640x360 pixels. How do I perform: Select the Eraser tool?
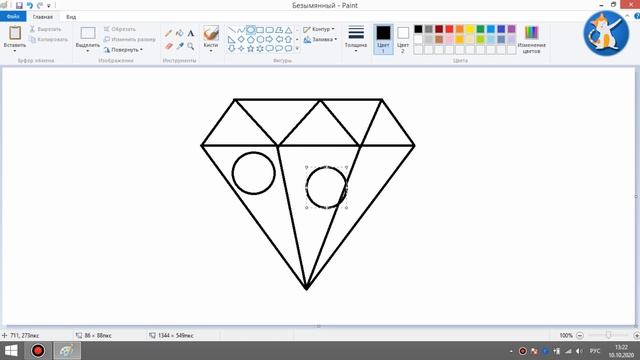[168, 46]
